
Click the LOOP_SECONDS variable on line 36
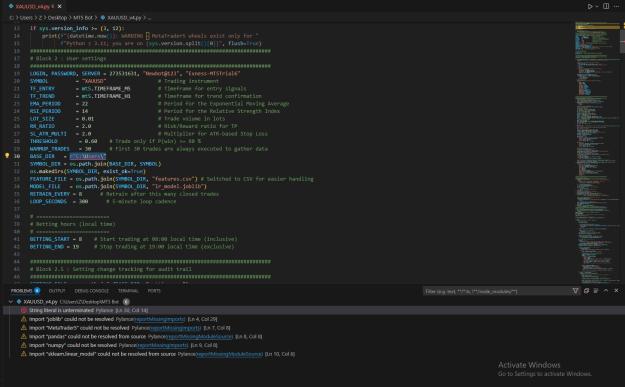(48, 202)
